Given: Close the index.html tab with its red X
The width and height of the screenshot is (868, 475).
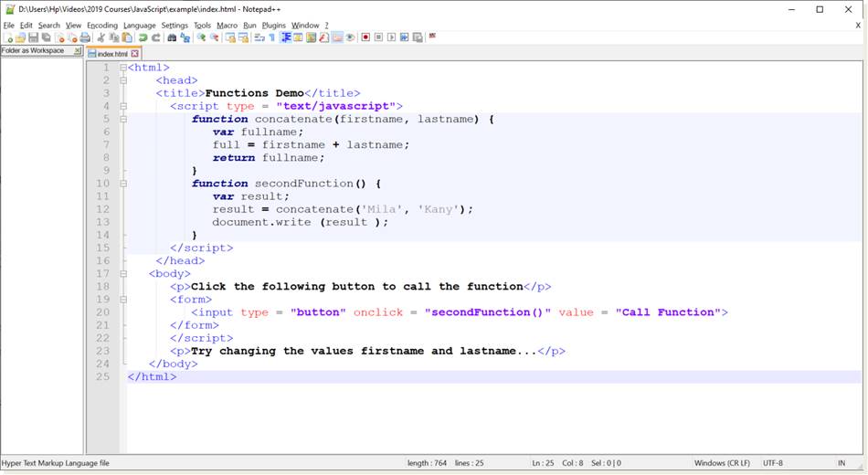Looking at the screenshot, I should tap(135, 54).
